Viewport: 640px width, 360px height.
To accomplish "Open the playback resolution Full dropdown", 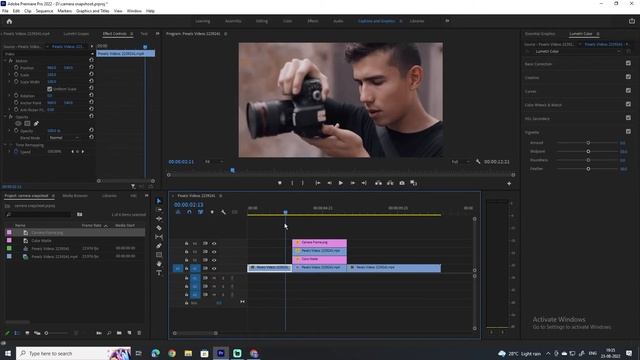I will tap(461, 162).
